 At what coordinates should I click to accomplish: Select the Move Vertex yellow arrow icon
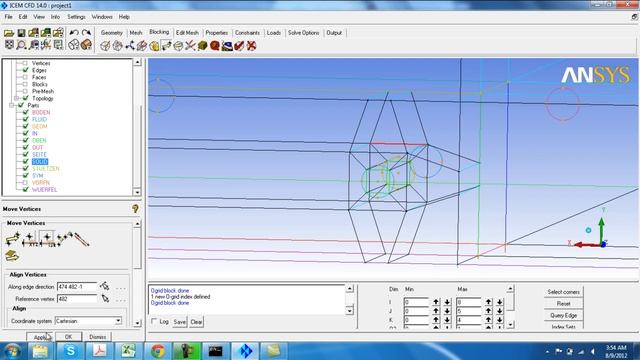(12, 238)
